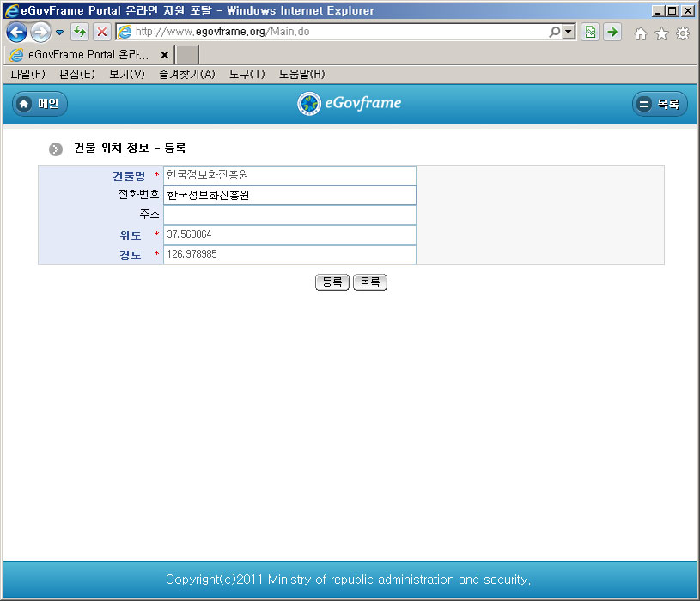Click the 목록 button in the header

click(x=660, y=104)
